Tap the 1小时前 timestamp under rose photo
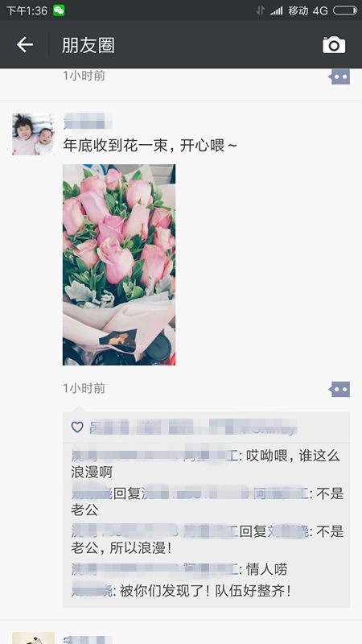The image size is (362, 644). (x=84, y=388)
